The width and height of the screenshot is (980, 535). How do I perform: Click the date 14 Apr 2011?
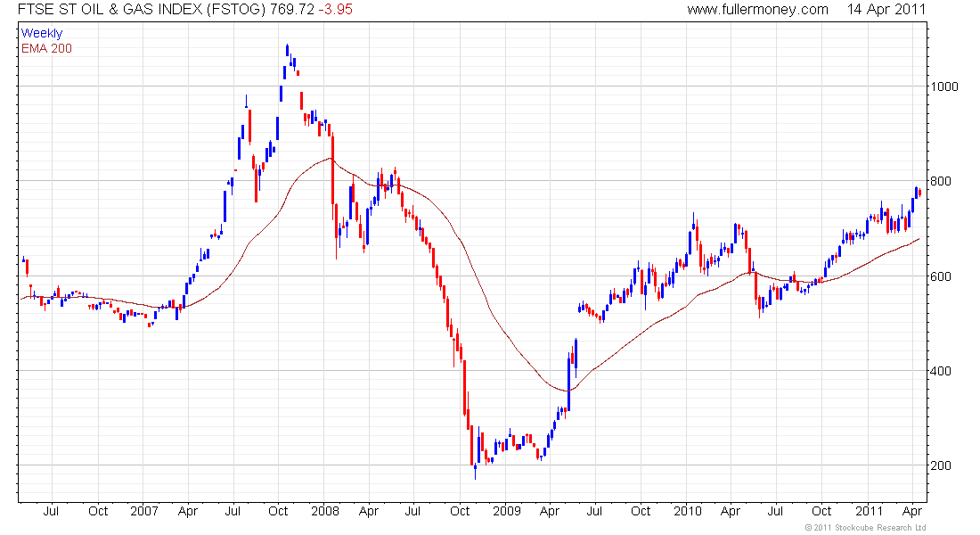pyautogui.click(x=886, y=10)
